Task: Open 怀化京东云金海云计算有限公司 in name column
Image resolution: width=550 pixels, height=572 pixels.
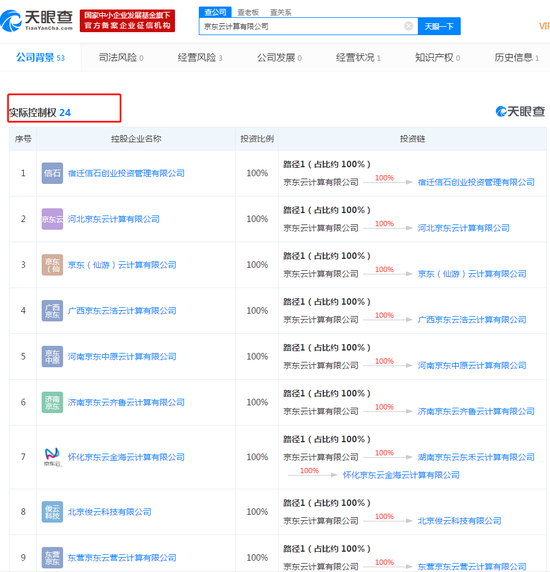Action: tap(126, 457)
